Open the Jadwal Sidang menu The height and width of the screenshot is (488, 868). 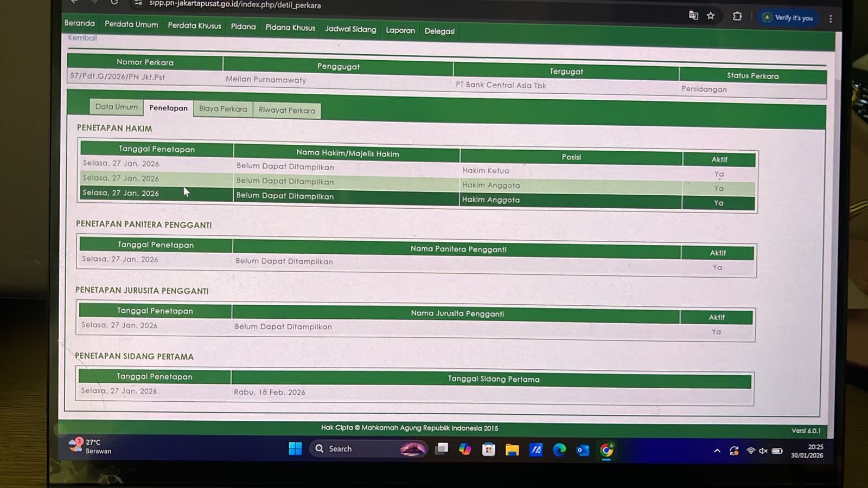point(350,29)
